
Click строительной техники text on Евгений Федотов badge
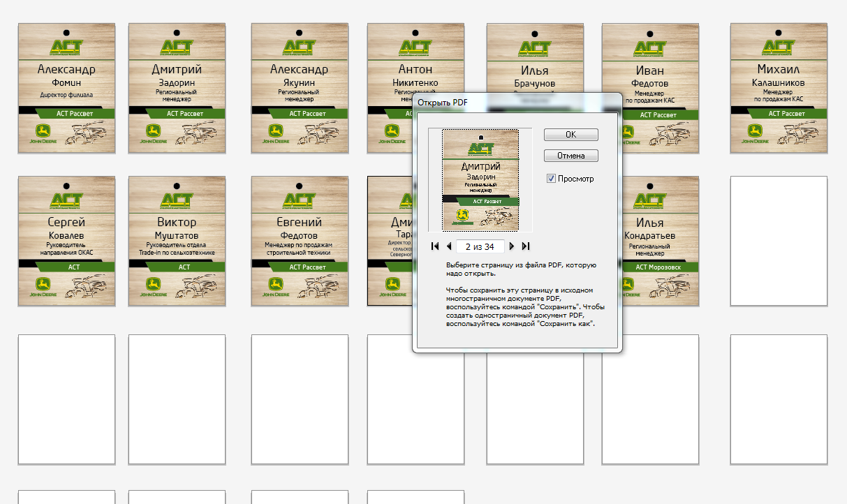(300, 253)
